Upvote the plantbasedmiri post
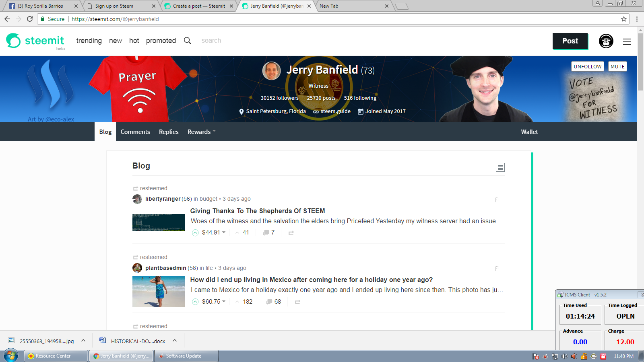Viewport: 644px width, 362px height. coord(195,302)
